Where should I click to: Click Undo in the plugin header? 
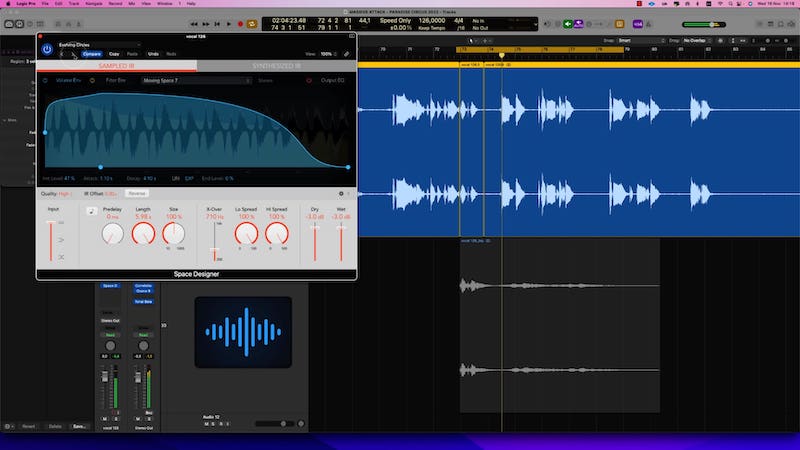153,54
